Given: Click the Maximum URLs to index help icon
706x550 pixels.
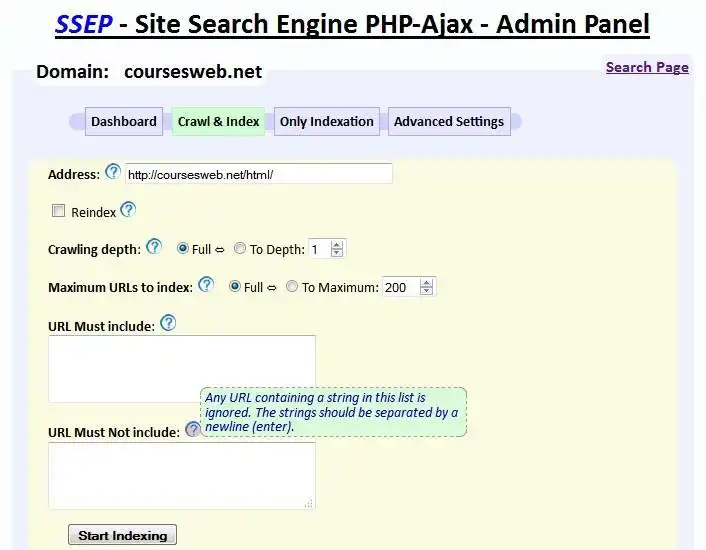Looking at the screenshot, I should click(x=206, y=285).
